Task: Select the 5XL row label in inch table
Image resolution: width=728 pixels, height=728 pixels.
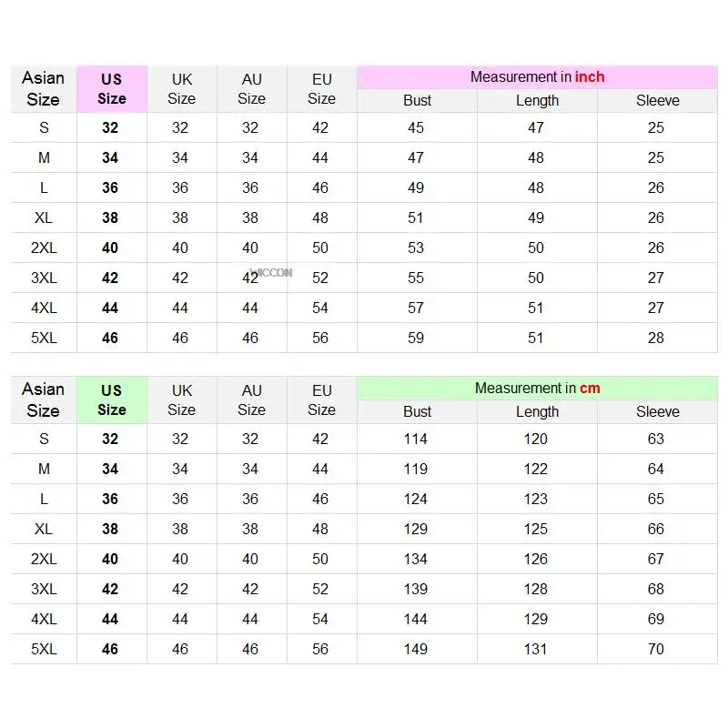Action: point(43,338)
